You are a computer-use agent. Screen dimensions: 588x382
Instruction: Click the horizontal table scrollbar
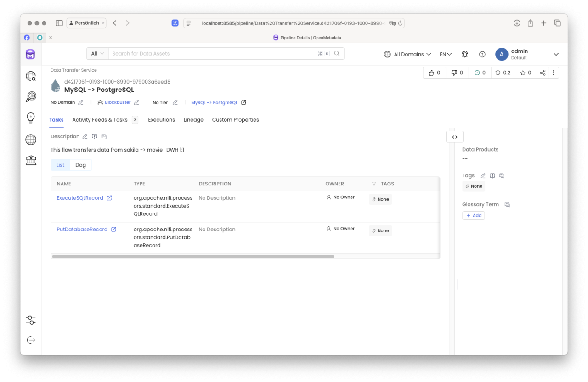click(193, 256)
